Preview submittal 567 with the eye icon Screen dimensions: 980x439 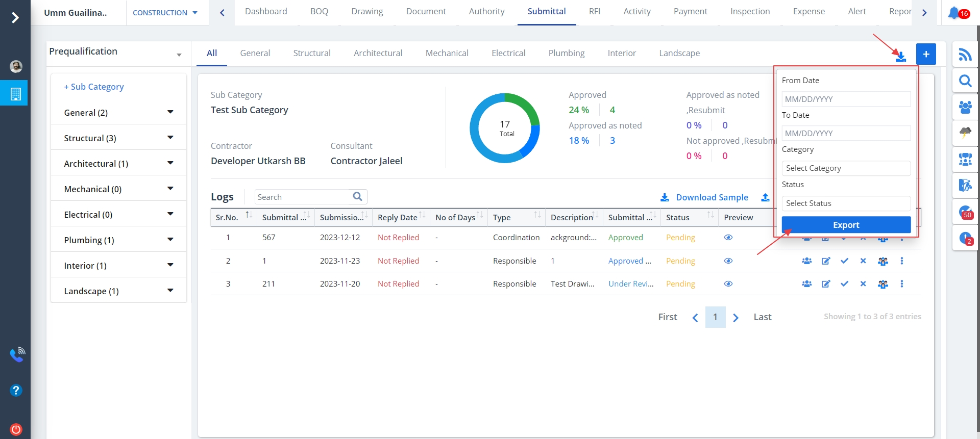coord(728,238)
